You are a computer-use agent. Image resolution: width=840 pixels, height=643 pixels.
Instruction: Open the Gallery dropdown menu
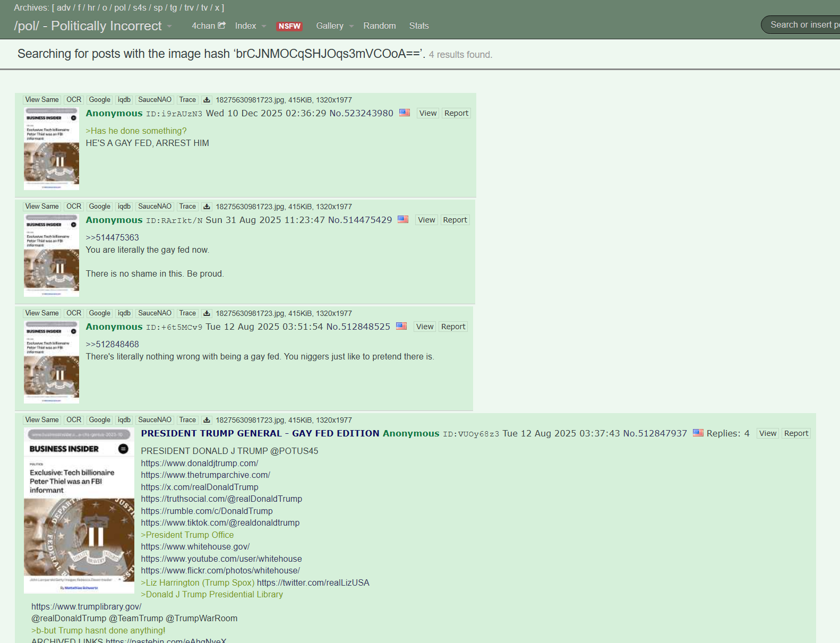click(x=335, y=25)
